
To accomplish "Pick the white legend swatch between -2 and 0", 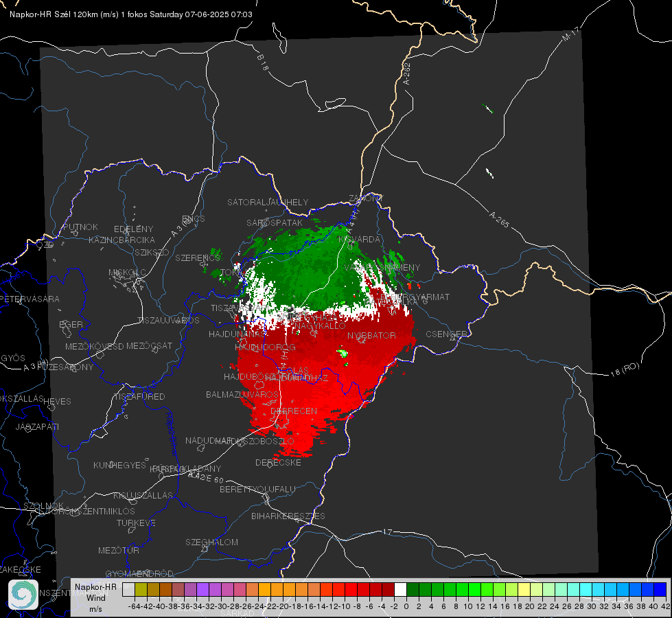I will click(x=400, y=589).
